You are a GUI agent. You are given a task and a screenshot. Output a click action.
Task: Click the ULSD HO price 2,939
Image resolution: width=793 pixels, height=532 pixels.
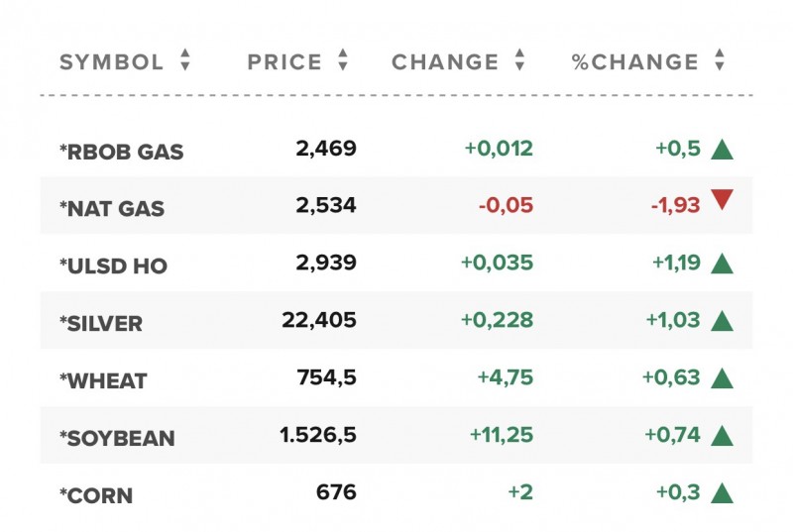pyautogui.click(x=326, y=263)
